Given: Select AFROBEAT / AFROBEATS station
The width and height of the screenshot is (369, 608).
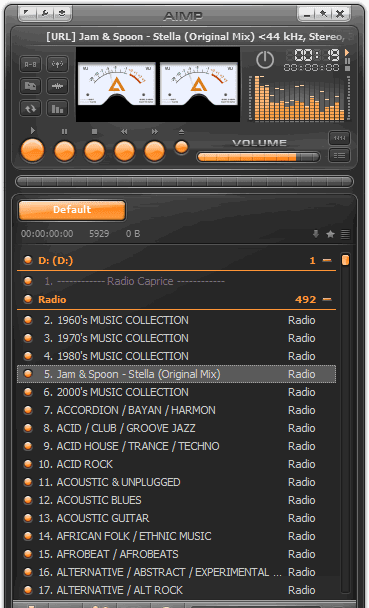Looking at the screenshot, I should point(176,554).
